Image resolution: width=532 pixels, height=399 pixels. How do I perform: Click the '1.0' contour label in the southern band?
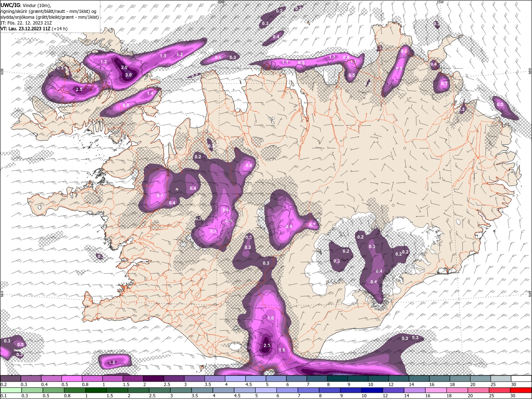(x=270, y=318)
